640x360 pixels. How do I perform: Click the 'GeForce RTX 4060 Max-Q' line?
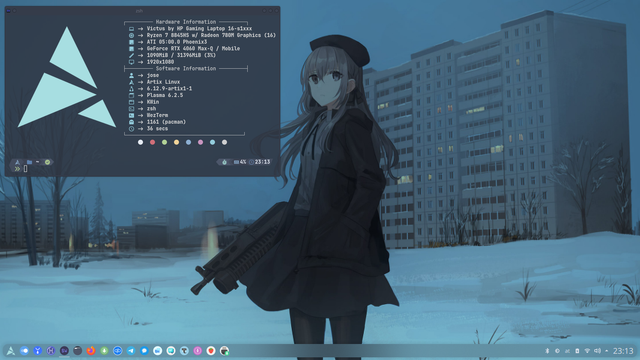coord(193,49)
